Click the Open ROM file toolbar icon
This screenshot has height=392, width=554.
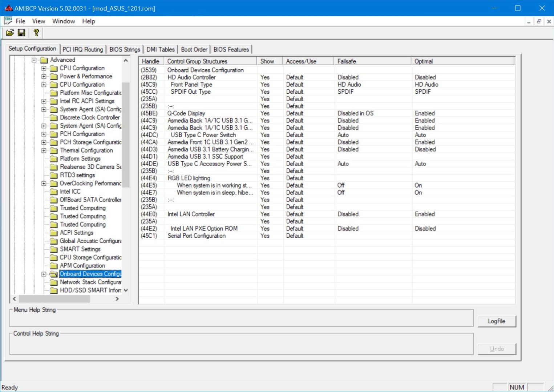pyautogui.click(x=10, y=33)
